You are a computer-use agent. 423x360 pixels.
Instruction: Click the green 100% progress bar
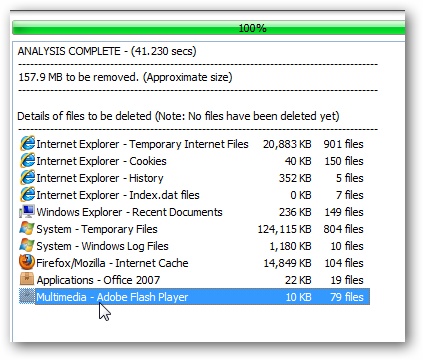pos(209,28)
